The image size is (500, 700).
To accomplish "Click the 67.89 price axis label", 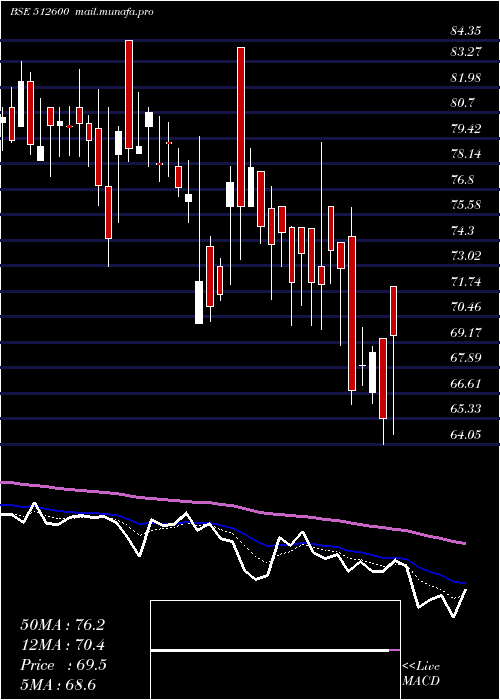I will click(466, 358).
